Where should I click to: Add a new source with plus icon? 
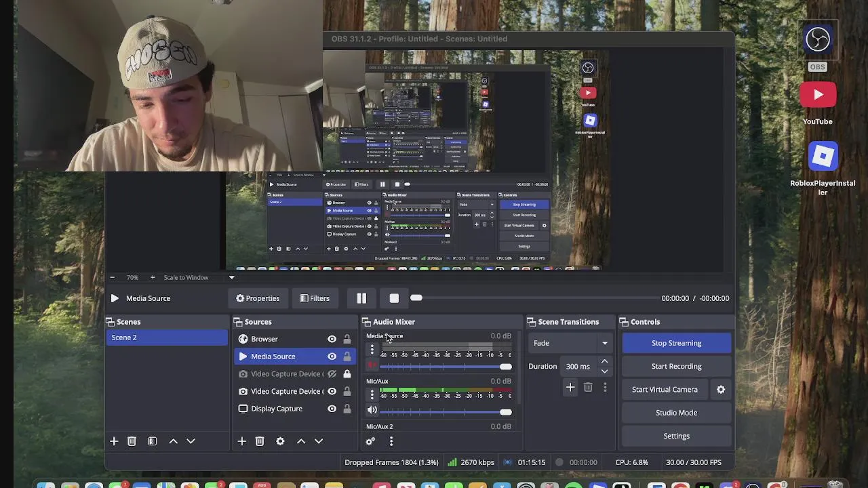tap(242, 441)
